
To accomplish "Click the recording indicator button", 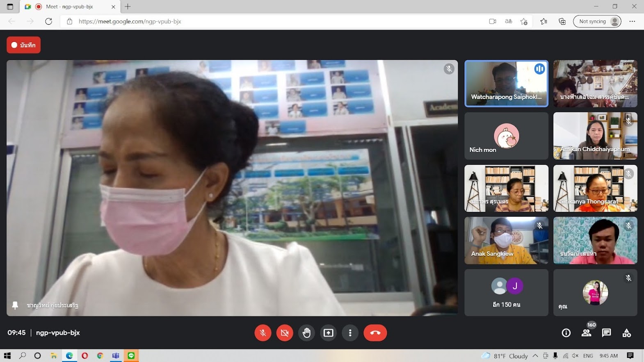I will (x=23, y=45).
